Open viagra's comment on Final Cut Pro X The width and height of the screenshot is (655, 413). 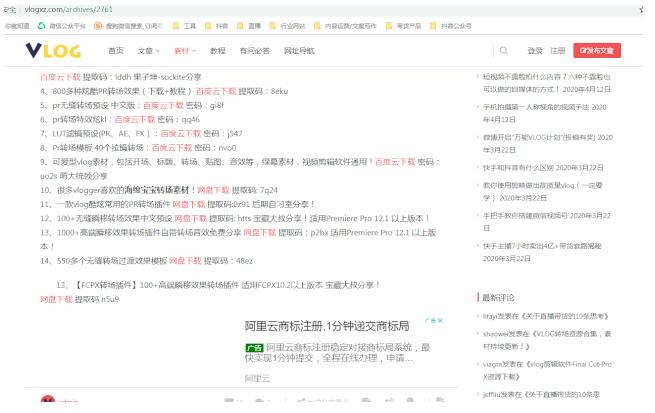[547, 370]
